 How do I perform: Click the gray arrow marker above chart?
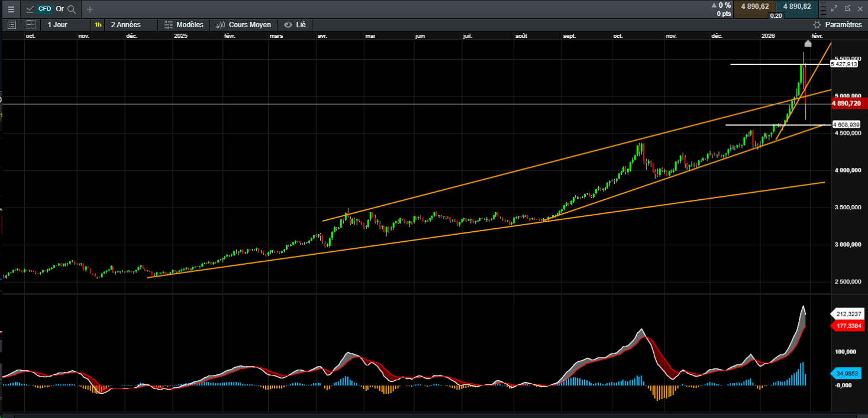click(808, 43)
